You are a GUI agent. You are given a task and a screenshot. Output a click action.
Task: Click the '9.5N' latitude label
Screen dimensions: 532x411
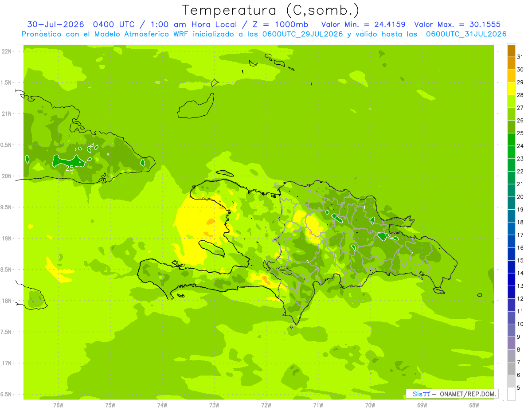coord(7,207)
